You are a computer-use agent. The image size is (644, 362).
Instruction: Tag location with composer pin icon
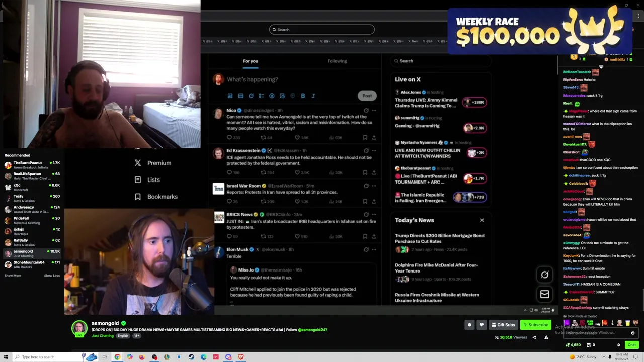292,96
